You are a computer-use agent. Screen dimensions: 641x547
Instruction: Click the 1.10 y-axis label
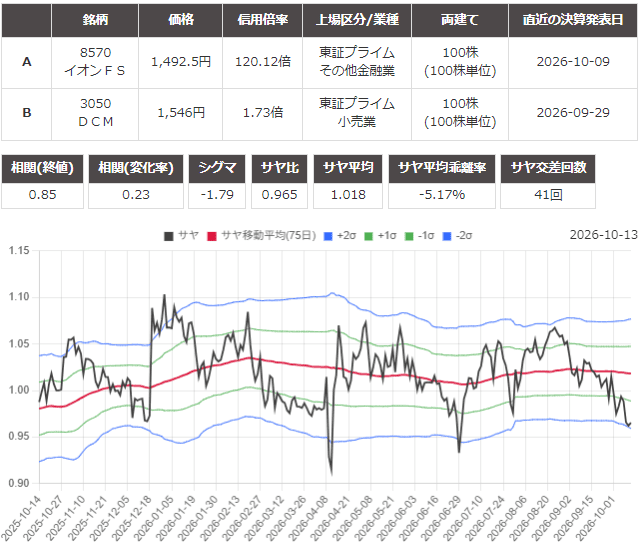tap(19, 297)
